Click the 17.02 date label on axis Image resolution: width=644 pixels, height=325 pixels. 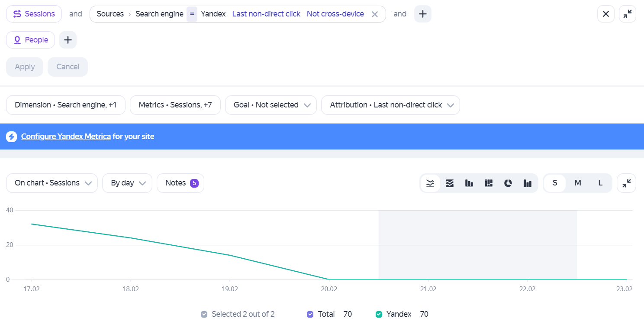pos(32,289)
